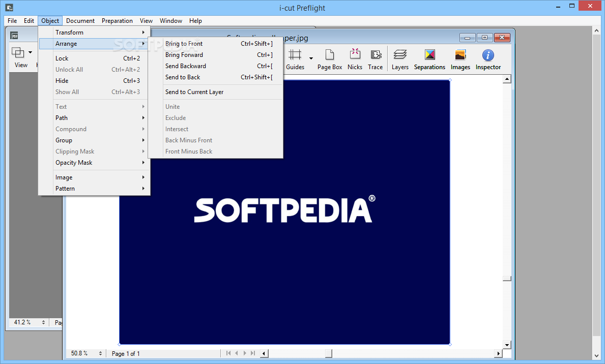
Task: Minimize the document window
Action: tap(468, 38)
